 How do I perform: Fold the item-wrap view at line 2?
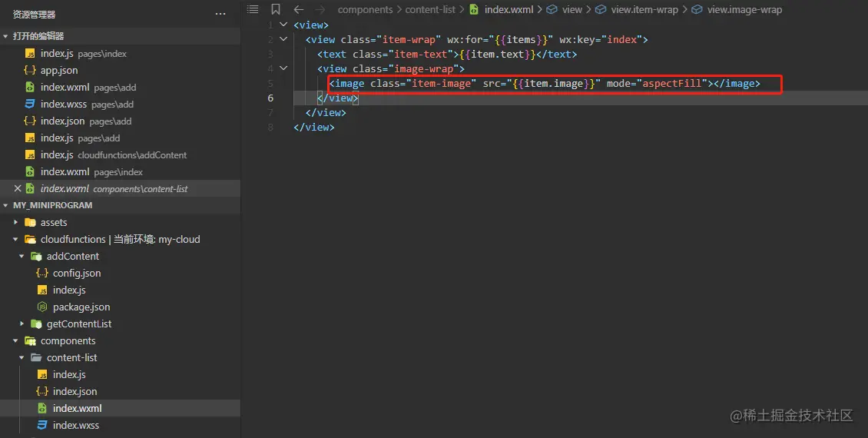[x=283, y=39]
